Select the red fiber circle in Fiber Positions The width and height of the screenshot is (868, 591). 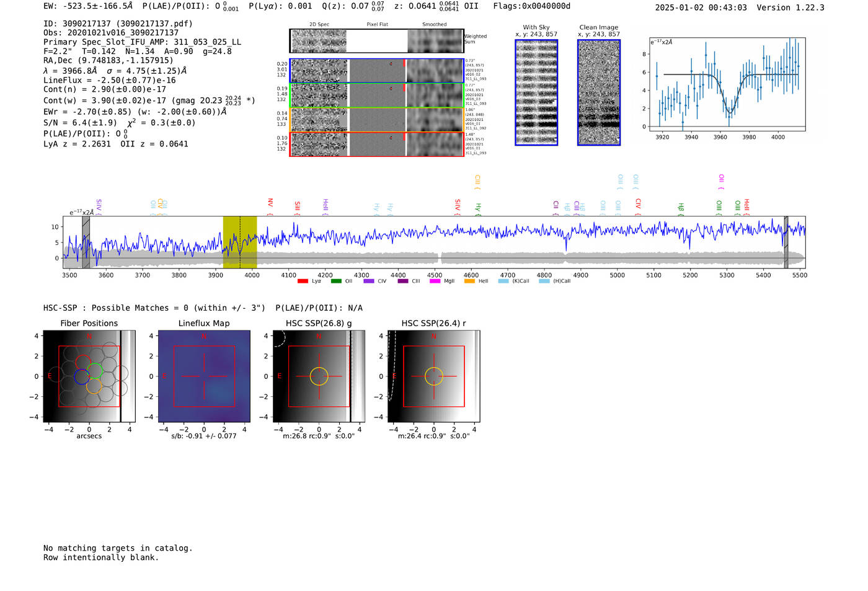pos(83,362)
